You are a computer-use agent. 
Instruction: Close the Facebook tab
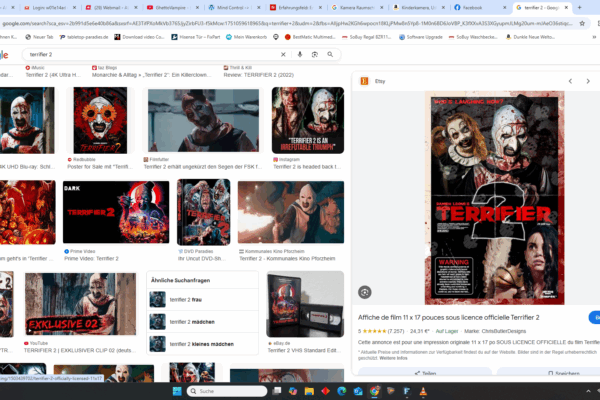[x=504, y=7]
